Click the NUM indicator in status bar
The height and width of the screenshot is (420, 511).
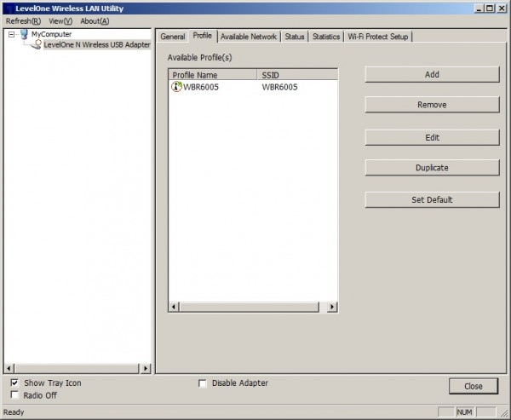point(464,412)
